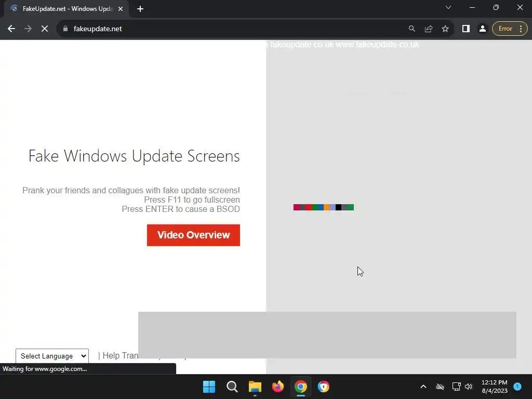Click the Press F11 to go fullscreen text

point(192,200)
